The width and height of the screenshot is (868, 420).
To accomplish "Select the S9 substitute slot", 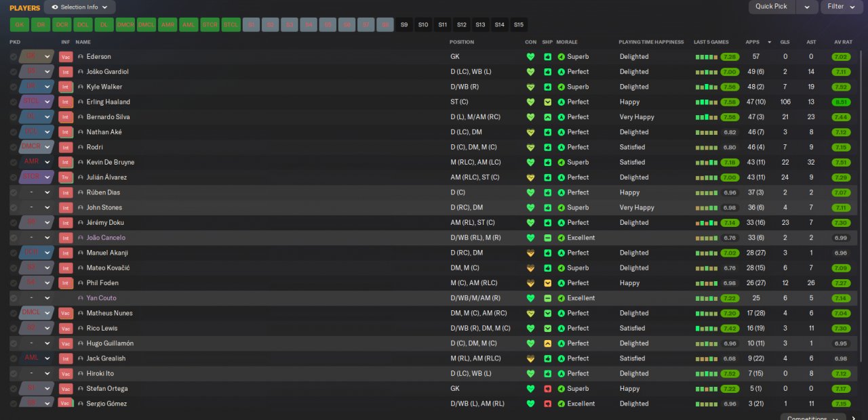I will (405, 25).
